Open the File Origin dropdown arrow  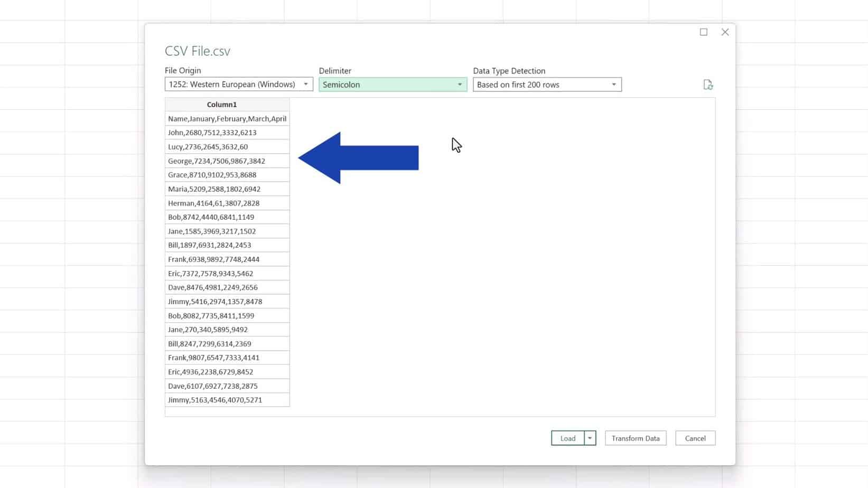(x=306, y=84)
